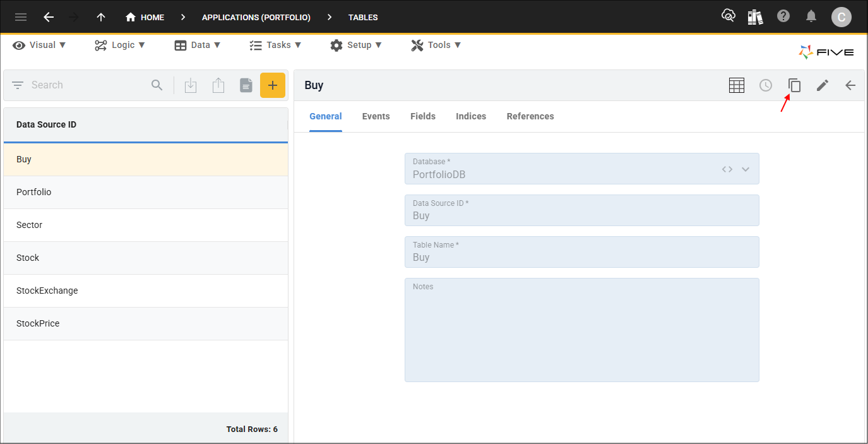Click the filter icon beside Search

coord(18,85)
